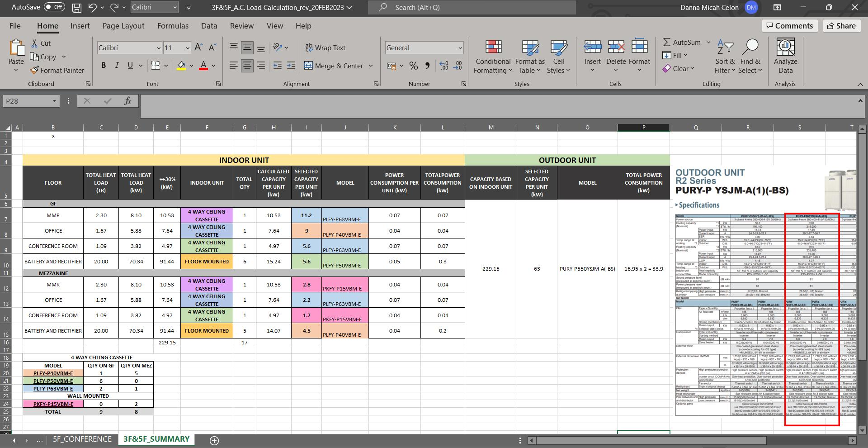Click Format cells icon

639,47
